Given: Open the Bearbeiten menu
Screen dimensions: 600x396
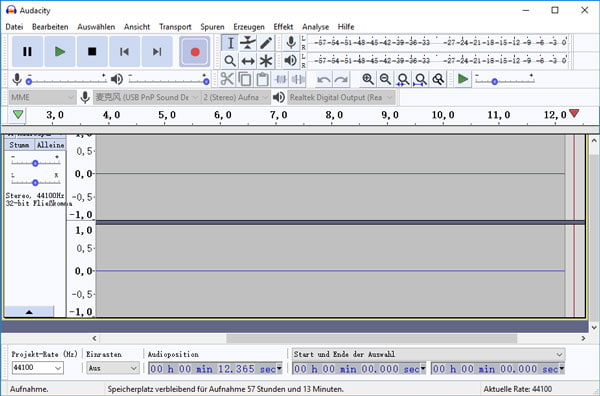Looking at the screenshot, I should (x=50, y=27).
